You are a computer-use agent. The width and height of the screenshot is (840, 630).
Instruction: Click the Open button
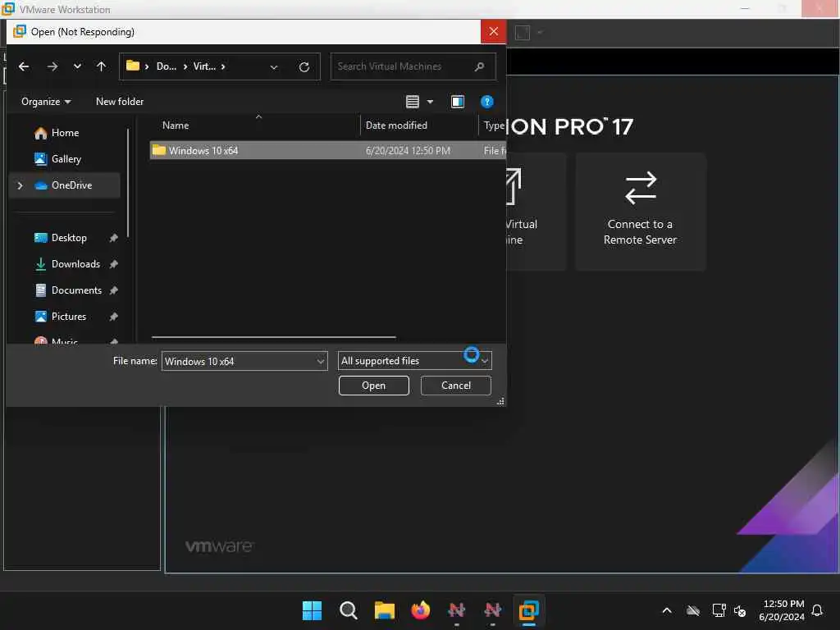[373, 386]
